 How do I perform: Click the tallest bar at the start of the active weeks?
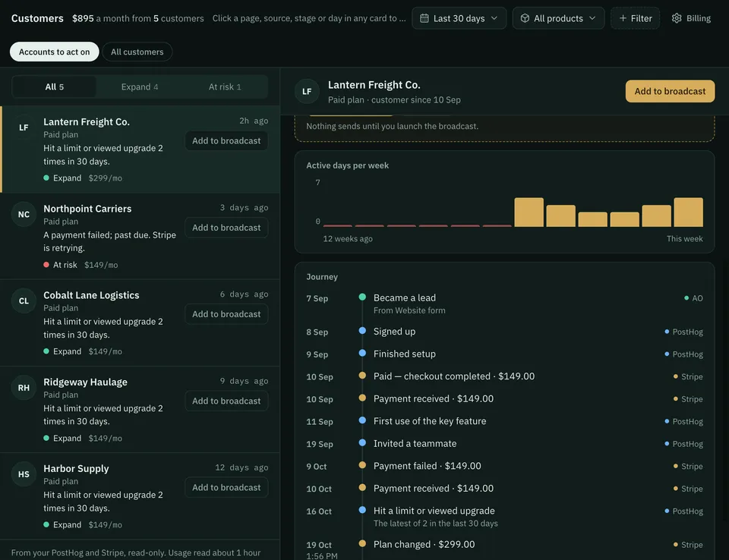coord(529,212)
